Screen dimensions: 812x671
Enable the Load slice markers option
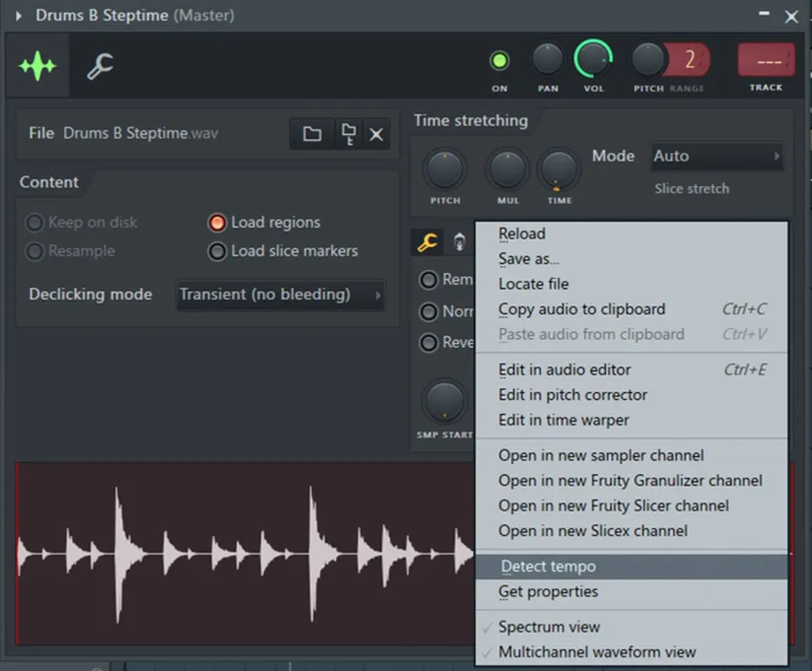coord(217,252)
